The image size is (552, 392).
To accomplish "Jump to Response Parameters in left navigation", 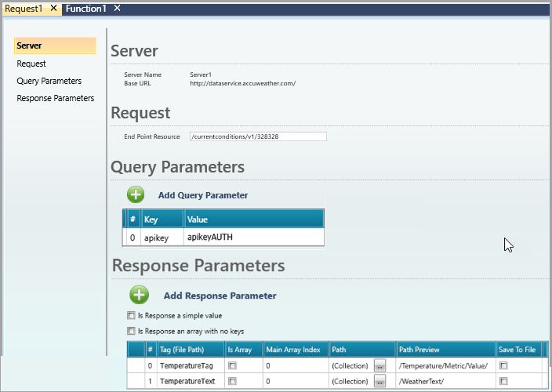I will point(55,98).
